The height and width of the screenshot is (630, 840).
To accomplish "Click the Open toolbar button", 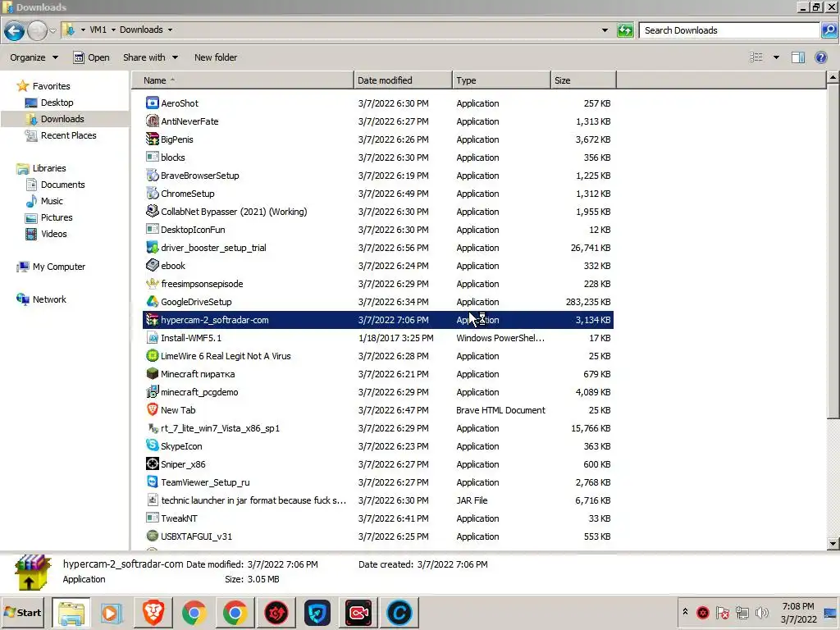I will [91, 57].
